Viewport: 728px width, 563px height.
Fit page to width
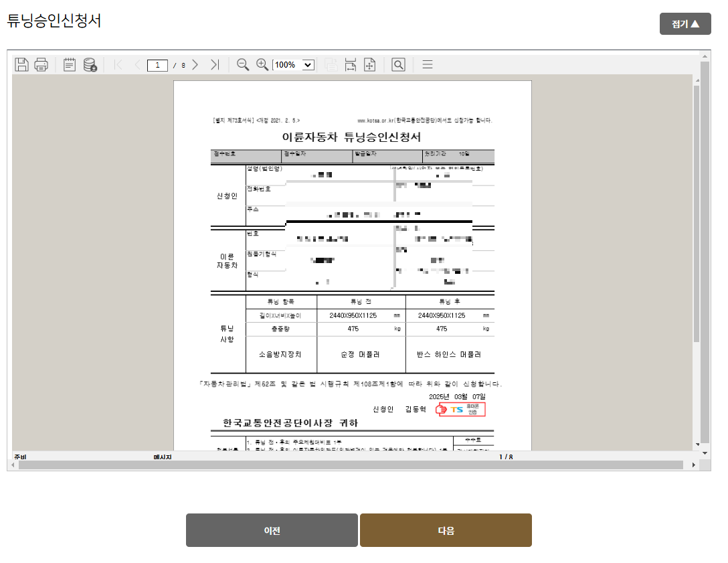(x=351, y=64)
